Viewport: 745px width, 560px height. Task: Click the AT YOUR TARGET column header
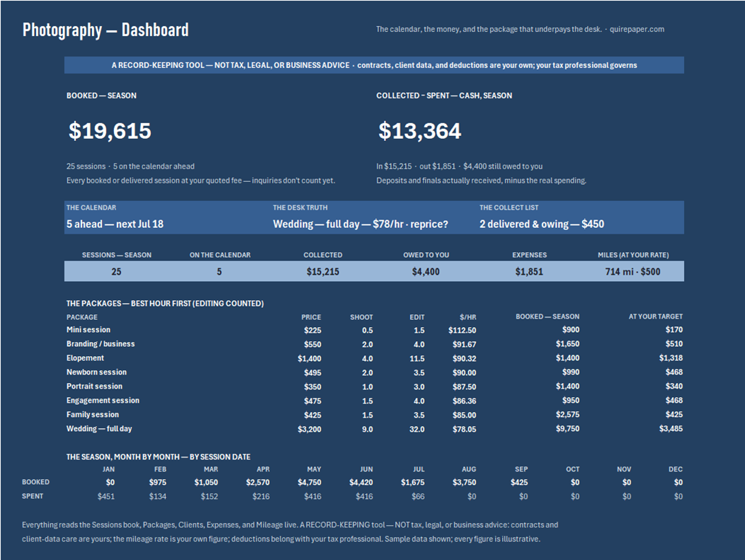tap(656, 316)
